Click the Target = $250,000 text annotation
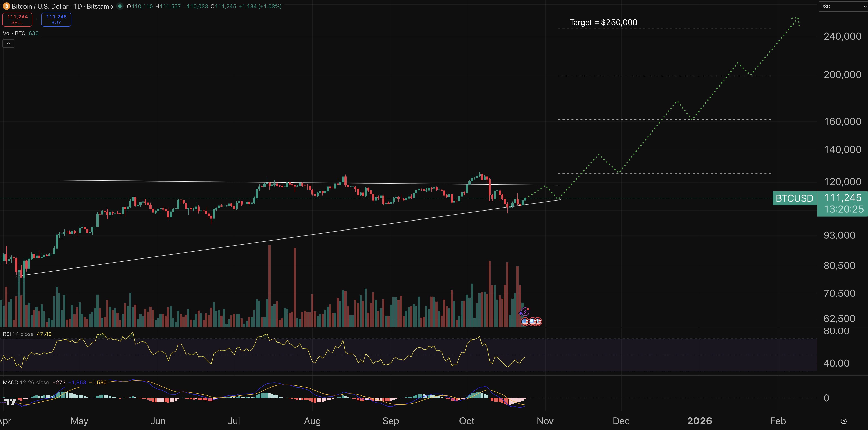 [x=603, y=23]
